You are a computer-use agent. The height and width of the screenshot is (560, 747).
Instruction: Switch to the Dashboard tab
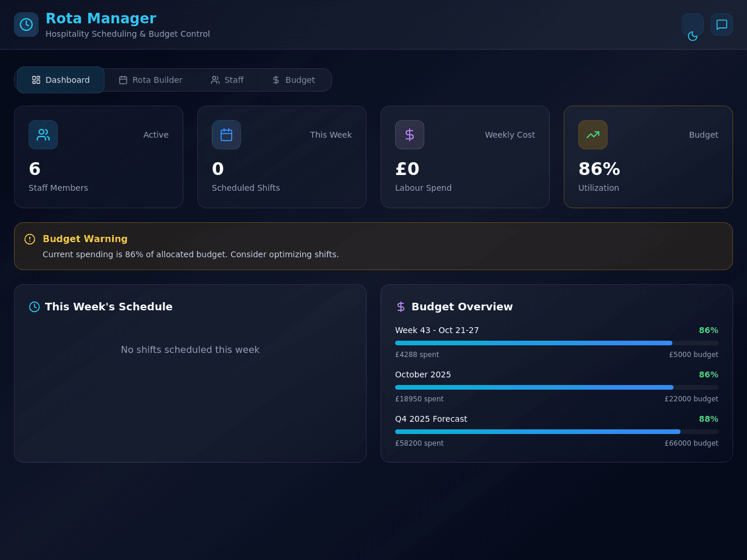tap(61, 80)
